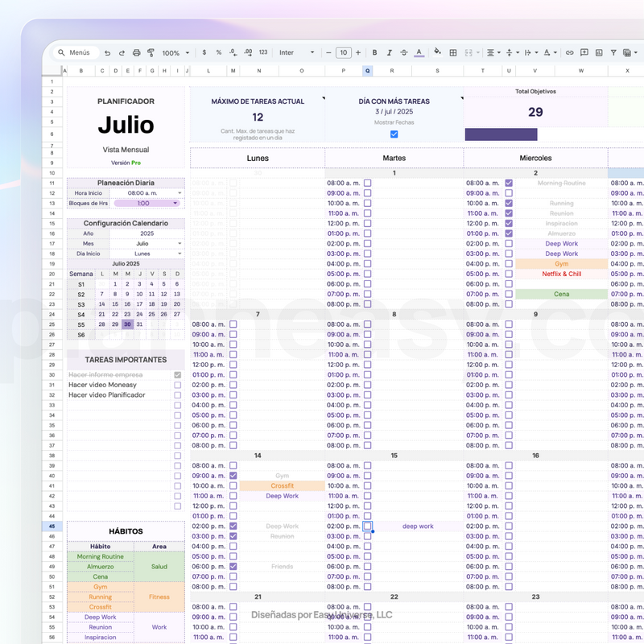Select the Paint format tool
Viewport: 644px width, 644px height.
point(151,53)
